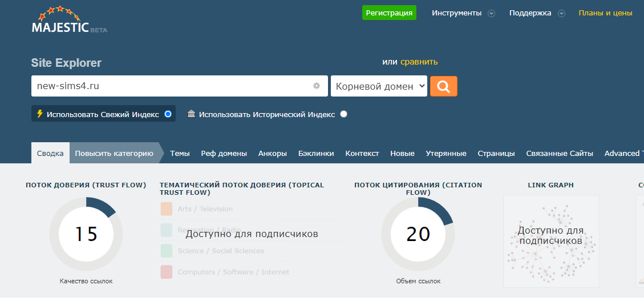The image size is (644, 301).
Task: Open the Бэклинки tab
Action: coord(316,154)
